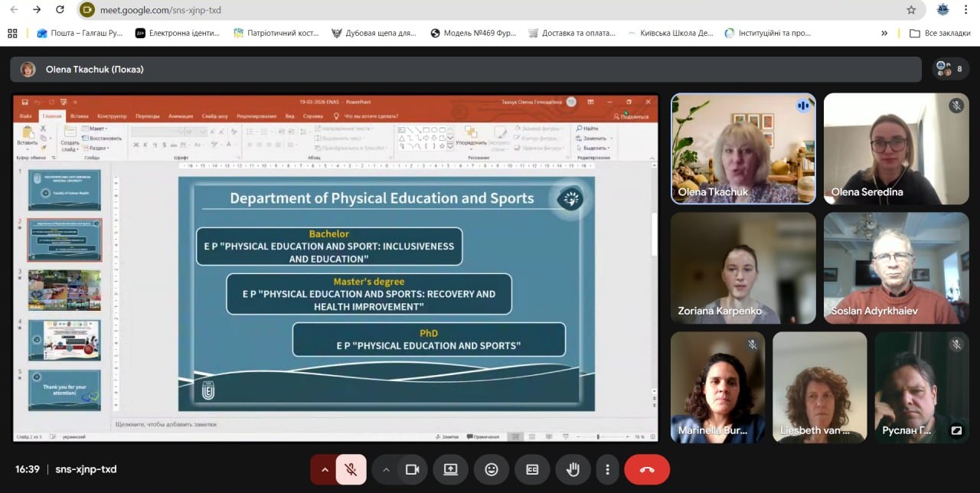Open the Chrome apps grid icon
Viewport: 980px width, 493px height.
tap(12, 33)
